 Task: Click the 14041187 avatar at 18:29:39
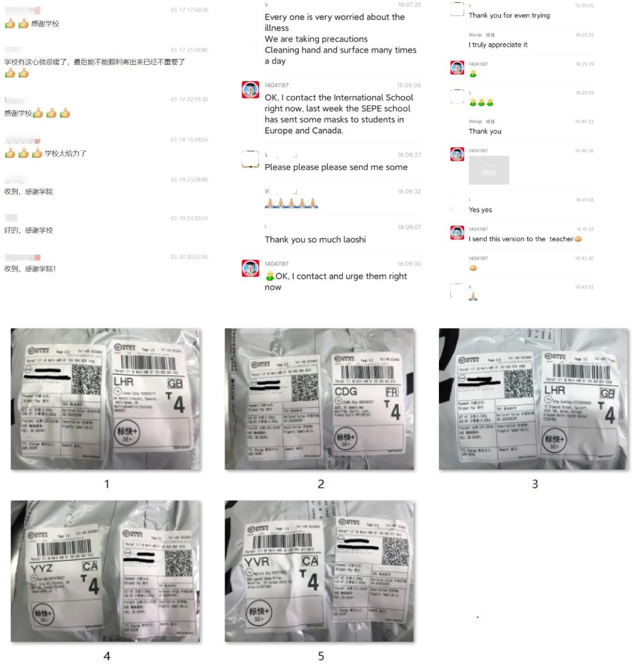coord(457,68)
